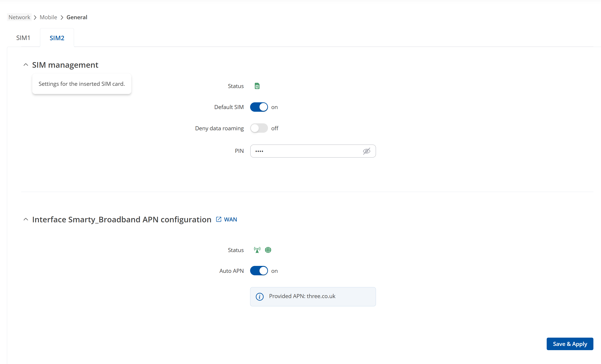Focus the PIN input field
601x364 pixels.
pyautogui.click(x=313, y=151)
